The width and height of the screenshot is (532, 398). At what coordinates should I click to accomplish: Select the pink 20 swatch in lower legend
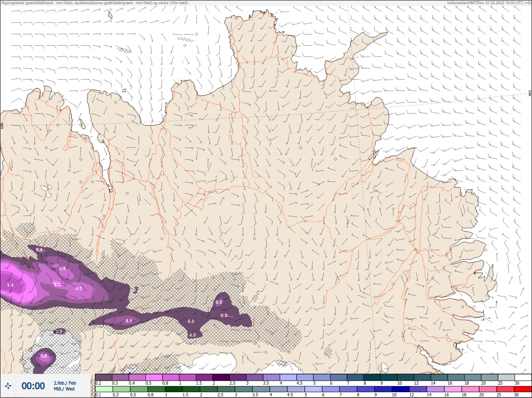(488, 389)
